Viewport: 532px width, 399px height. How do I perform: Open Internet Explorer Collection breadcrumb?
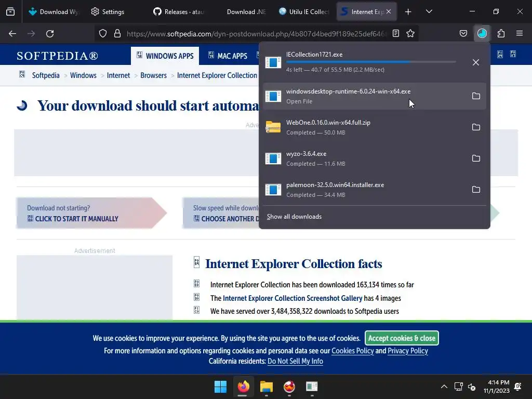[217, 75]
